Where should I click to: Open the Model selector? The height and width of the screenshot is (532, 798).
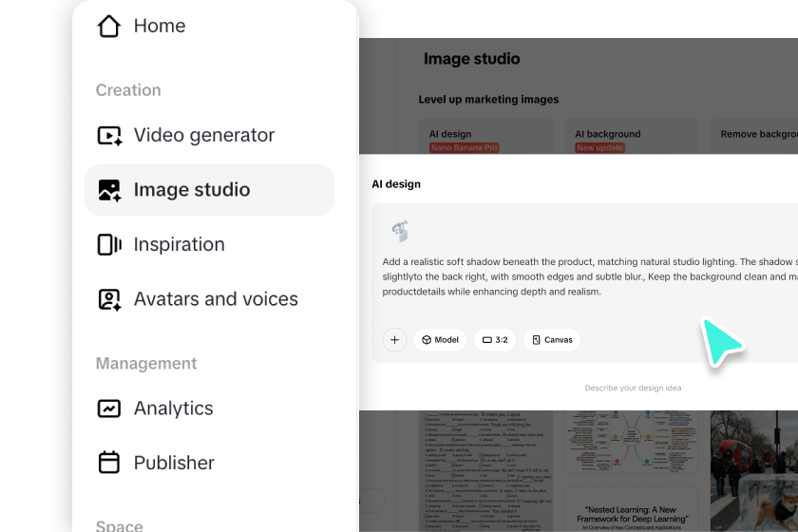tap(440, 339)
